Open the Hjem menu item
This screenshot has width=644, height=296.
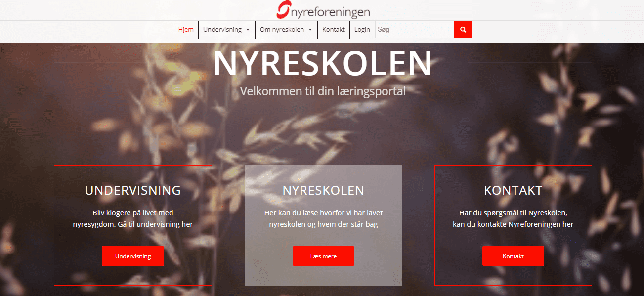point(186,30)
